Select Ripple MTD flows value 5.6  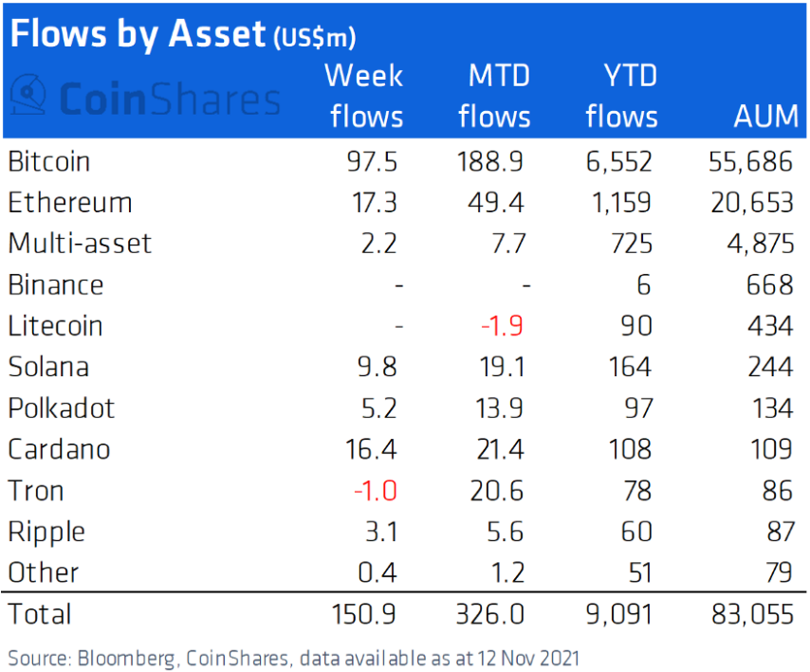(x=506, y=532)
